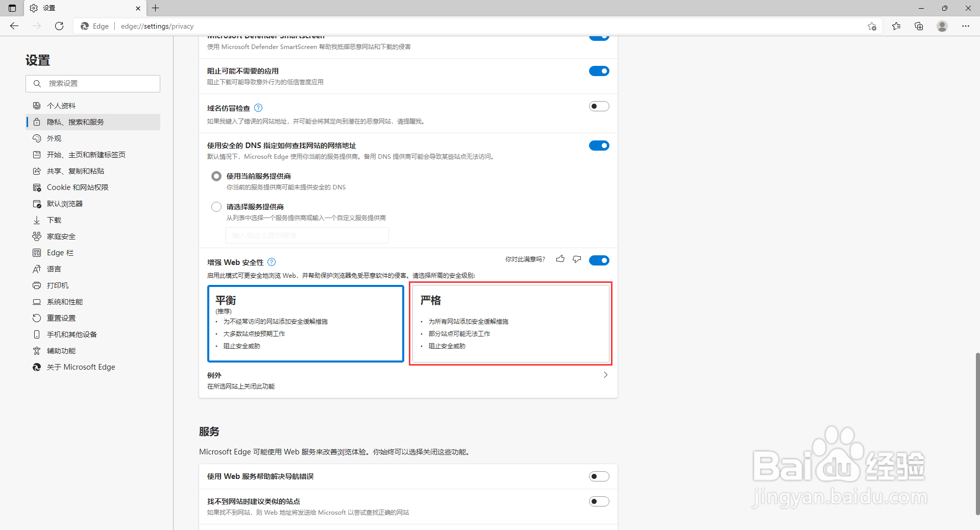Image resolution: width=980 pixels, height=530 pixels.
Task: Add this page to favorites star icon
Action: (872, 27)
